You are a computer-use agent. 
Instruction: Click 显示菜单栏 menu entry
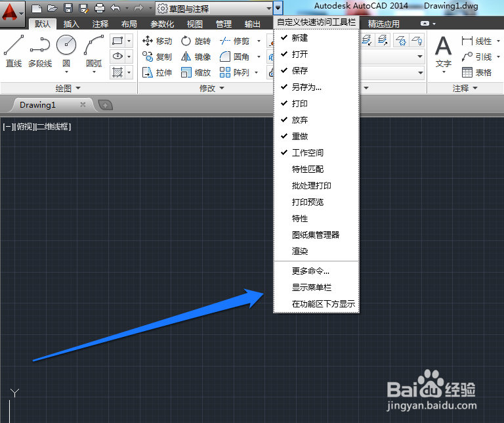click(316, 288)
